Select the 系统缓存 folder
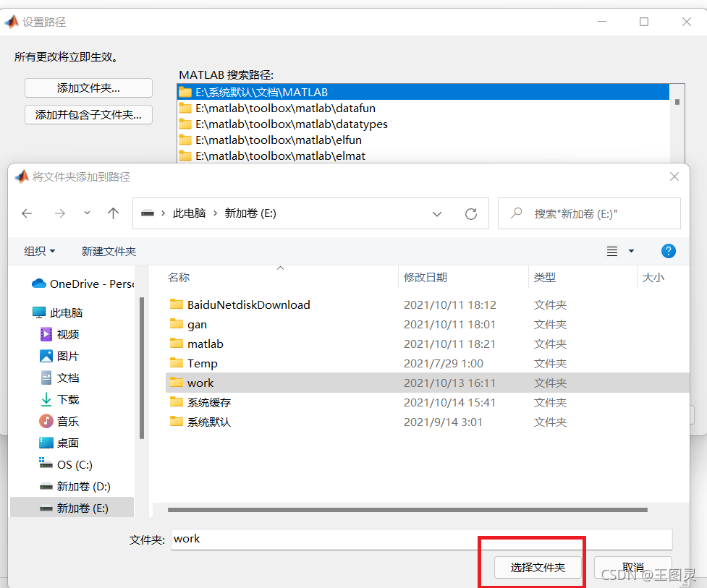This screenshot has height=588, width=707. point(200,402)
